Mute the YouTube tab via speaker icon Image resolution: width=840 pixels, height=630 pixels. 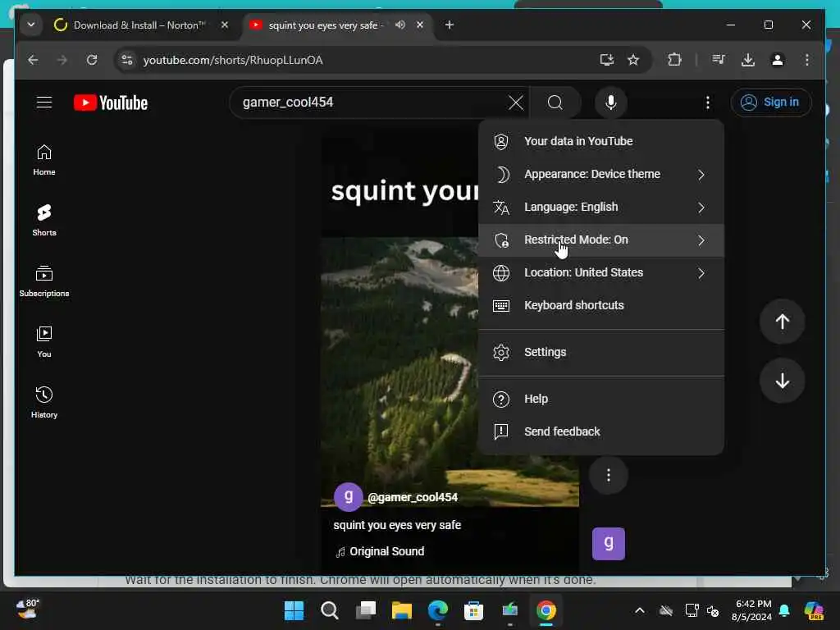(x=400, y=25)
